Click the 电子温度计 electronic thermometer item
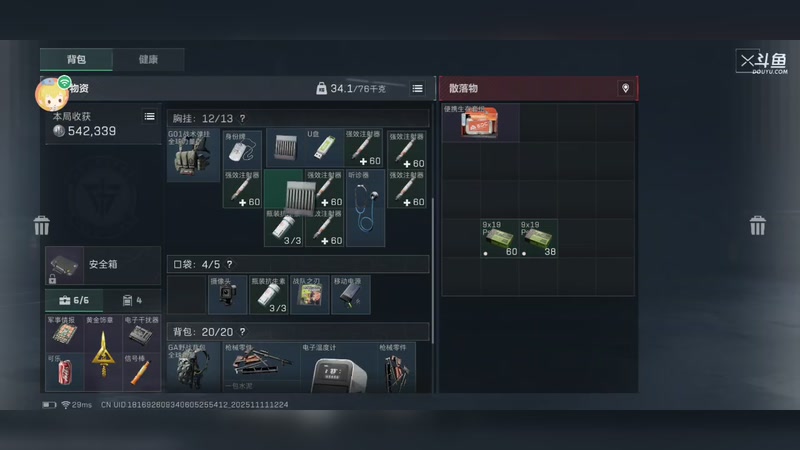The height and width of the screenshot is (450, 800). 338,367
